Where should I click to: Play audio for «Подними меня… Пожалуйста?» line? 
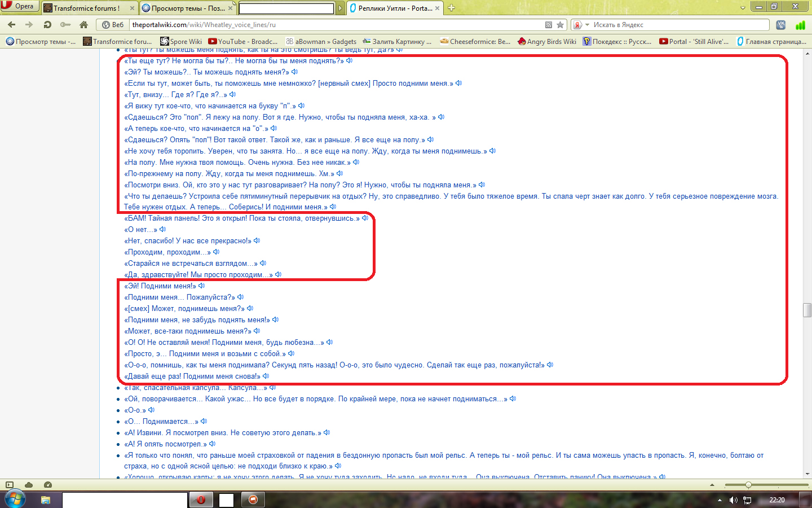(x=241, y=297)
